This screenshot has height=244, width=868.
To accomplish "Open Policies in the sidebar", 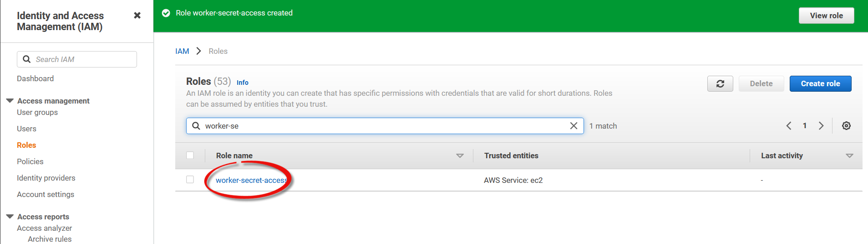I will coord(30,161).
